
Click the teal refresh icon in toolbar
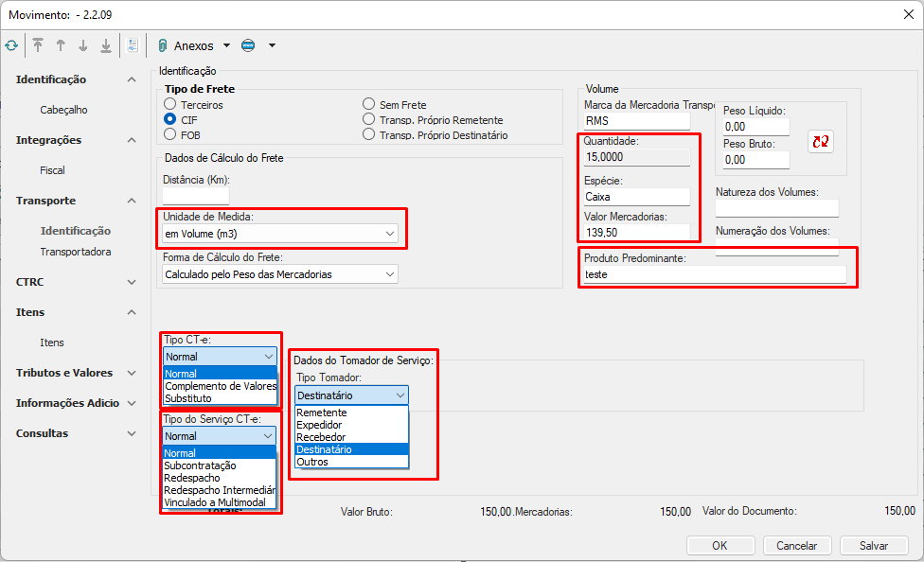(x=11, y=45)
